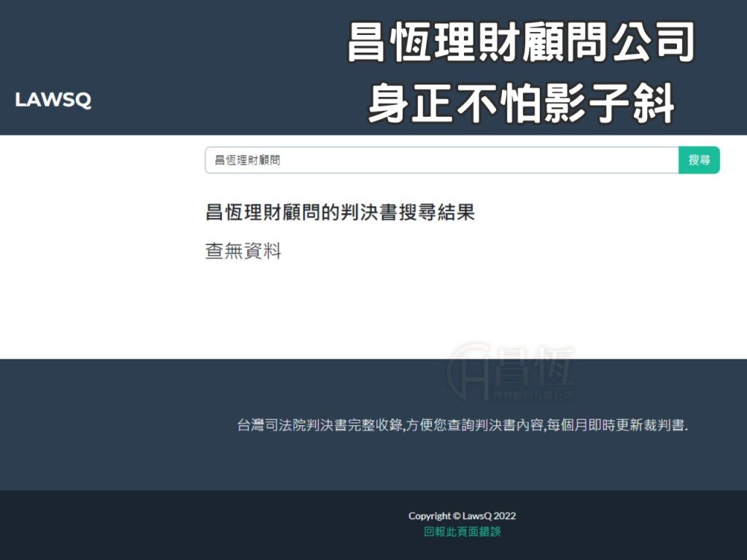Click the Copyright © LawsQ 2022 text
Viewport: 747px width, 560px height.
pos(462,516)
